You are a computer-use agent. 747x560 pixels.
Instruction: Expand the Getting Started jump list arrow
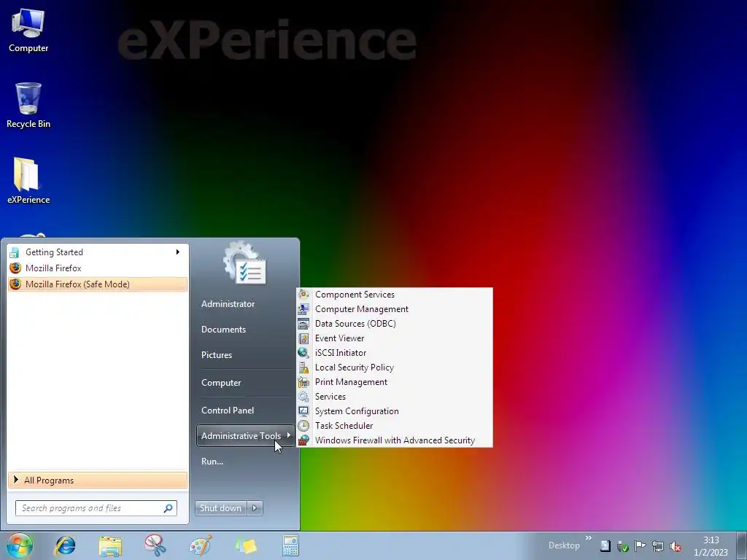pyautogui.click(x=178, y=252)
